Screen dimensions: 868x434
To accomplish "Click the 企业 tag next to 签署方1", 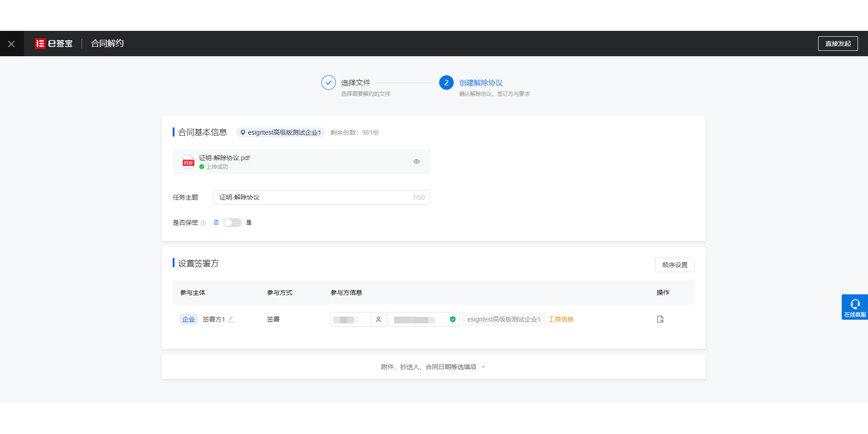I will pyautogui.click(x=188, y=319).
